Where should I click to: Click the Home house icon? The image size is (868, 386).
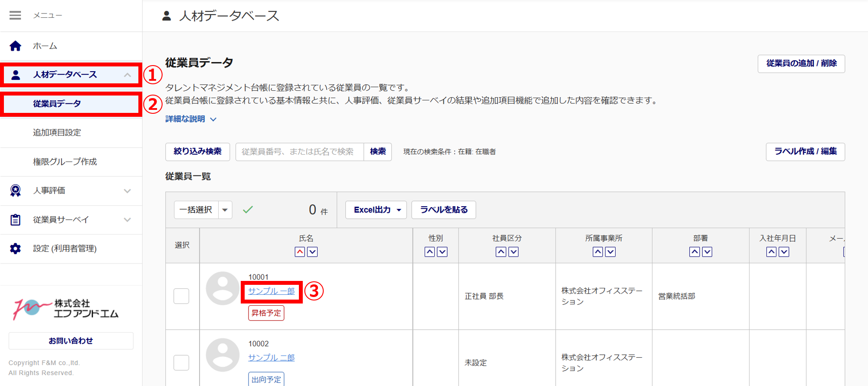16,46
